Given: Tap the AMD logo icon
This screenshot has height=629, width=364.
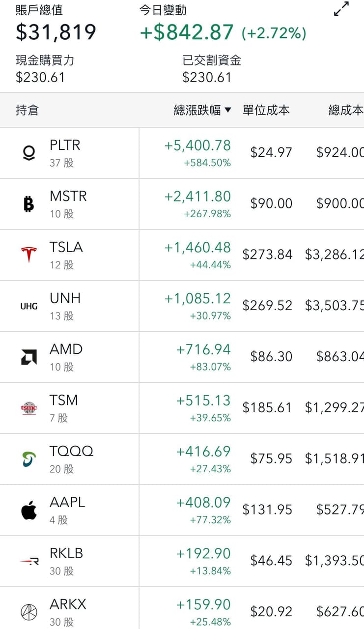Looking at the screenshot, I should coord(29,357).
